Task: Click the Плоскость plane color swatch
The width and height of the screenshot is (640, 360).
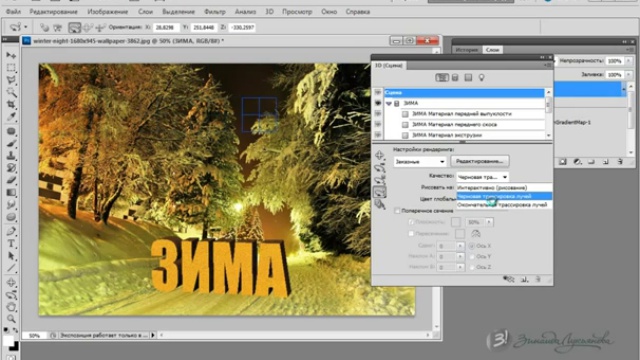Action: pos(456,222)
